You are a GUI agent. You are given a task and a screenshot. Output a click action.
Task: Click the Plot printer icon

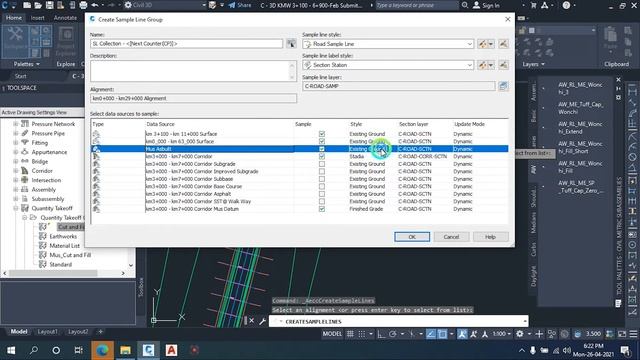click(83, 5)
